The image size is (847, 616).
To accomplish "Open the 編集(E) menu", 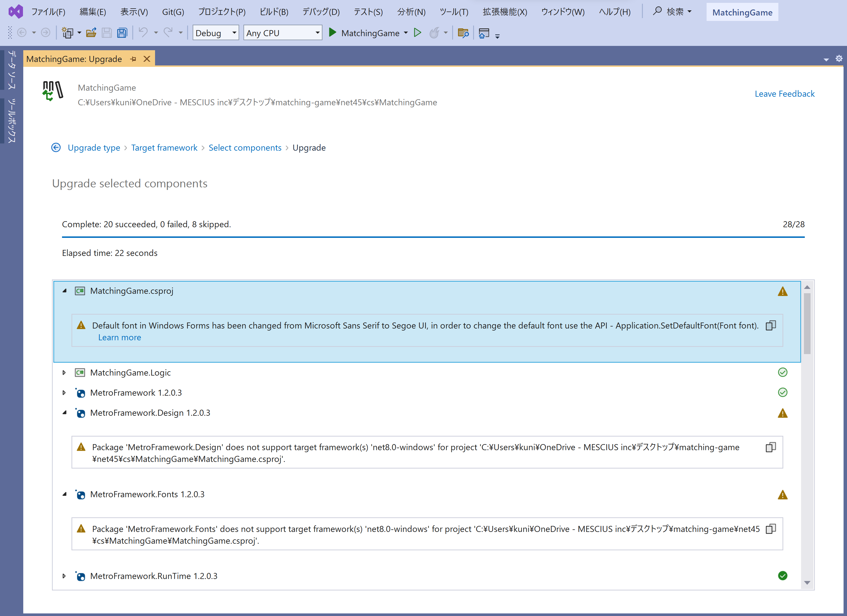I will click(93, 12).
